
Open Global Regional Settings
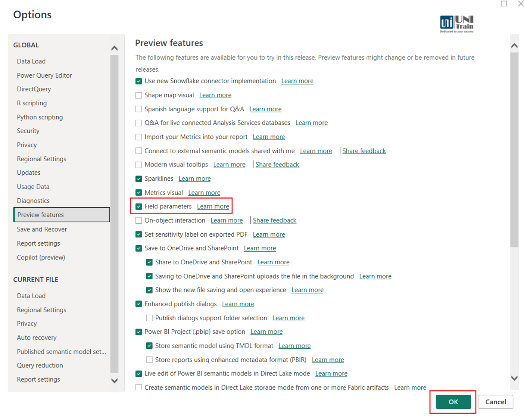pyautogui.click(x=41, y=159)
